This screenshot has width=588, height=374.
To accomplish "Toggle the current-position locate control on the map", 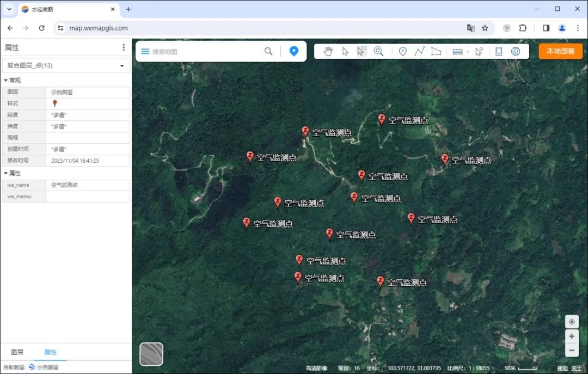I will click(x=571, y=321).
